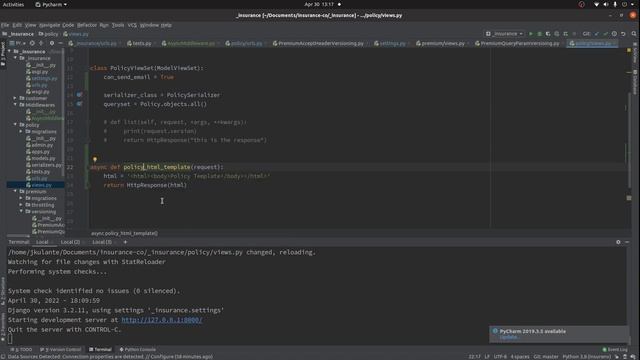Click the Search Everywhere magnifier icon
The width and height of the screenshot is (640, 360).
coord(634,34)
